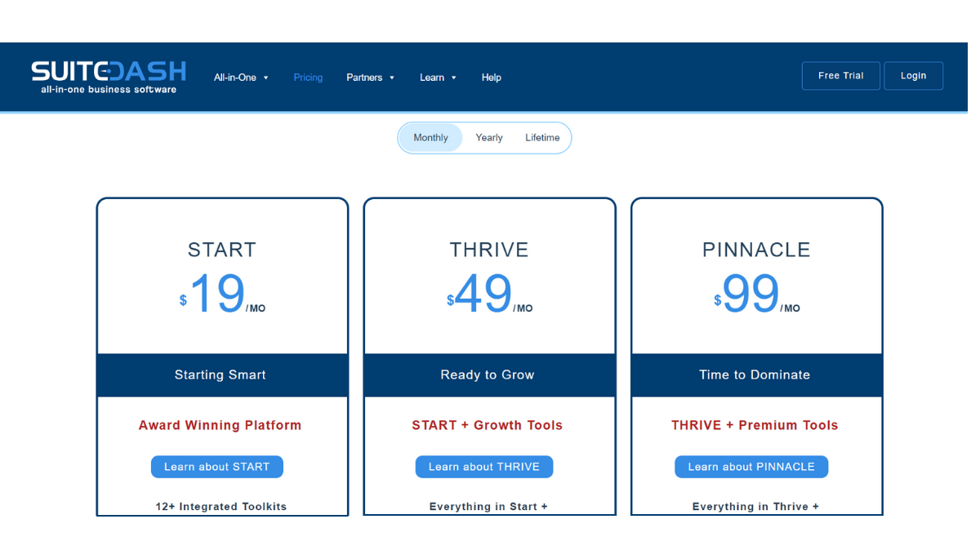This screenshot has width=980, height=559.
Task: Open the Pricing page
Action: pos(308,77)
